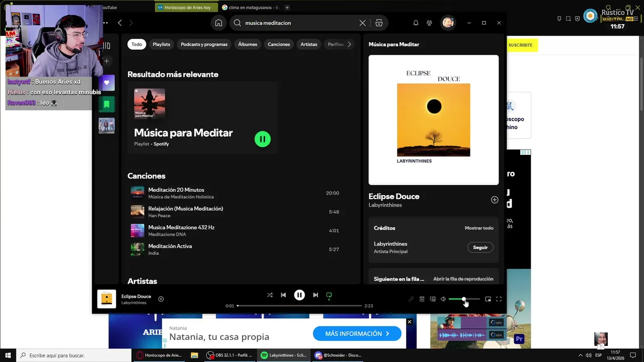Skip to the previous track
644x362 pixels.
(283, 295)
